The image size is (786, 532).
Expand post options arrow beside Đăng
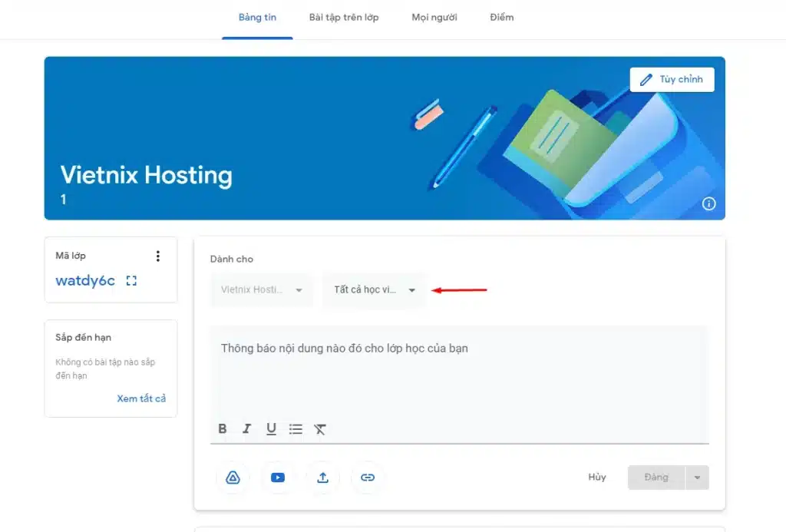coord(697,477)
